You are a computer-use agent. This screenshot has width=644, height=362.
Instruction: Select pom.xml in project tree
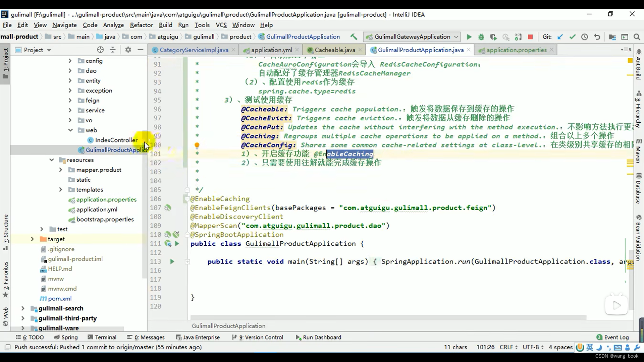[60, 299]
